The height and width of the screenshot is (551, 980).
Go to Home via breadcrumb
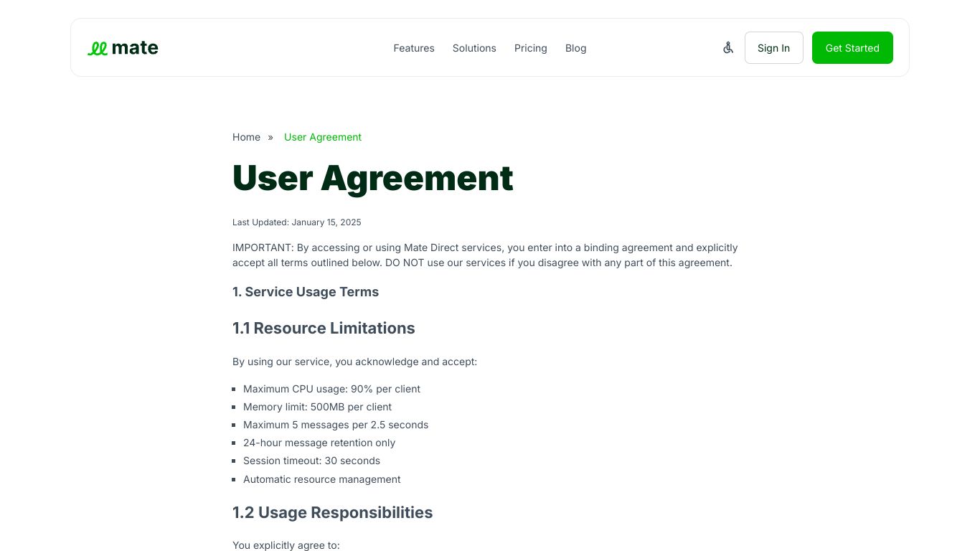pos(246,137)
